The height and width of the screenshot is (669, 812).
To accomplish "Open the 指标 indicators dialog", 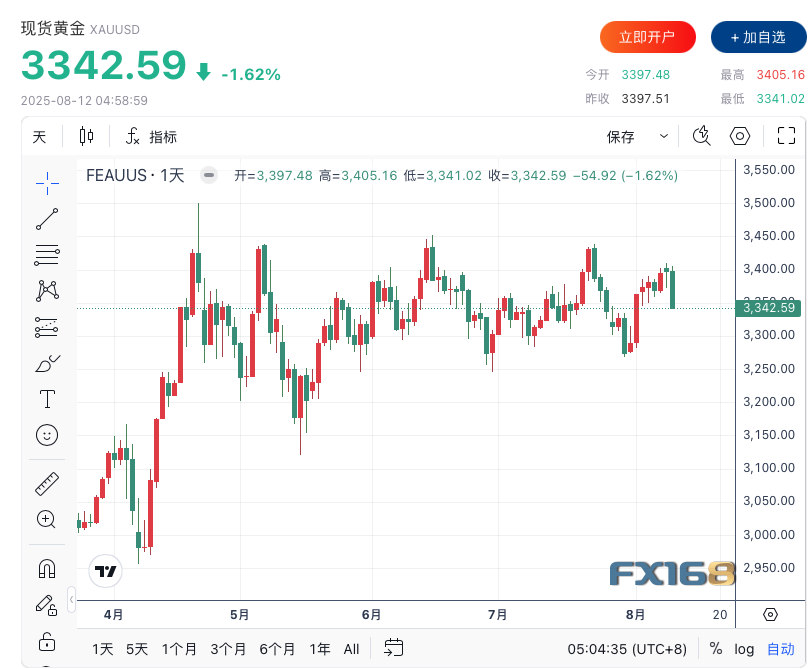I will (151, 137).
